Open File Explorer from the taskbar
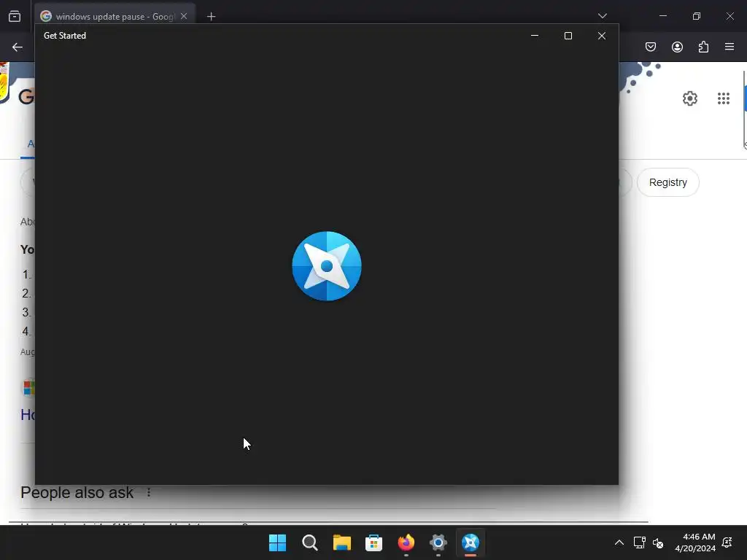 [341, 542]
